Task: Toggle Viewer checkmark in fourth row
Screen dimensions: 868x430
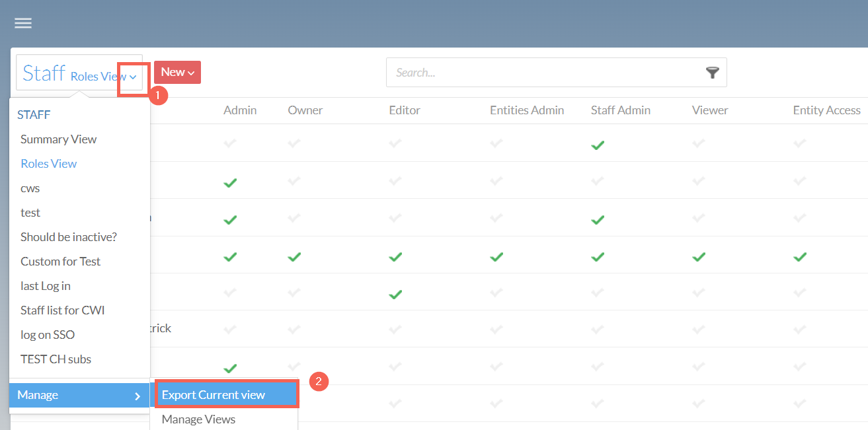Action: pos(699,257)
